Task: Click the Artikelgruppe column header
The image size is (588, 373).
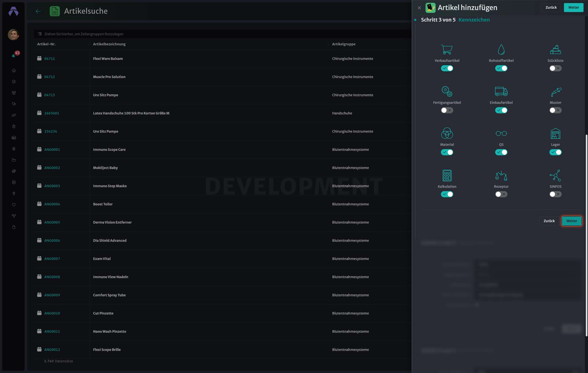Action: [344, 44]
